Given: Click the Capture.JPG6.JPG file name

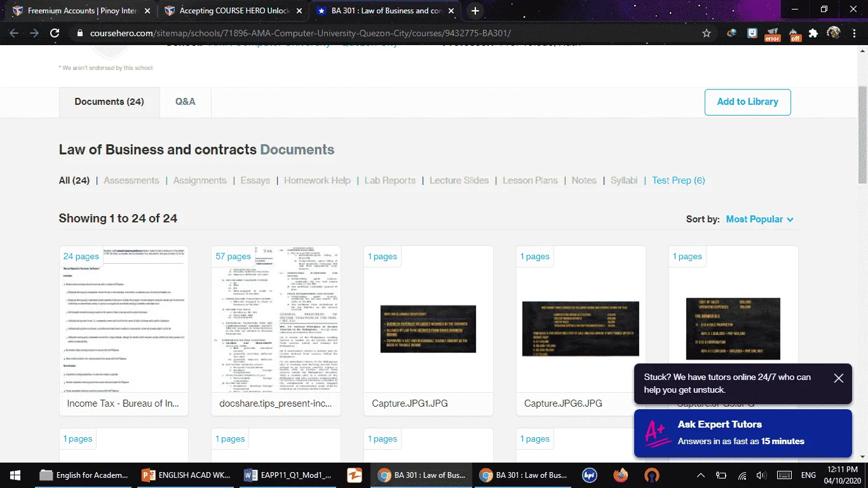Looking at the screenshot, I should point(563,403).
